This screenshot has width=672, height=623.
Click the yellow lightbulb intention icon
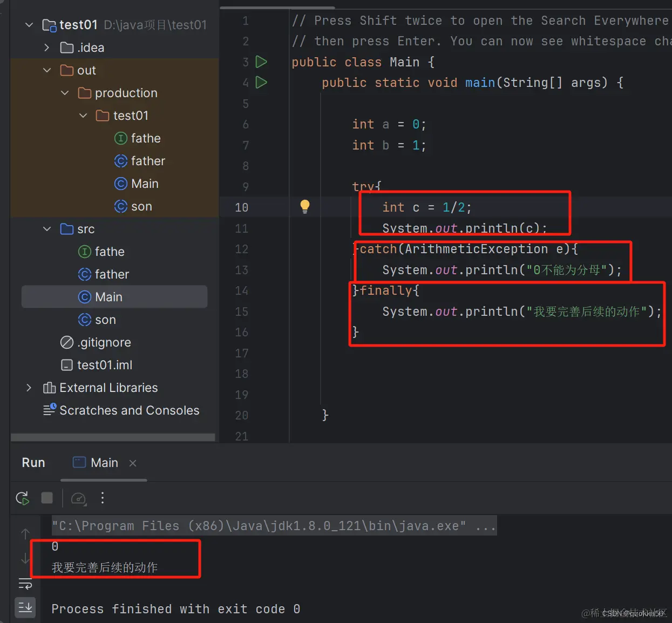pyautogui.click(x=305, y=206)
